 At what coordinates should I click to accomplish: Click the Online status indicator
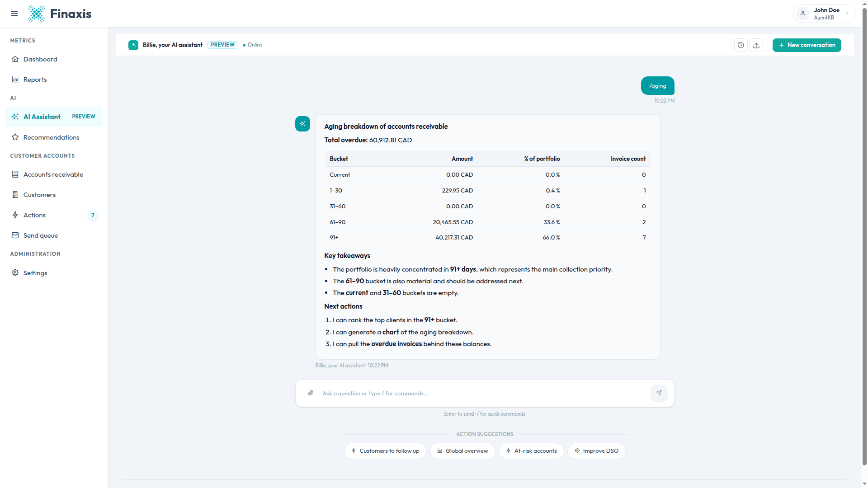(x=253, y=45)
